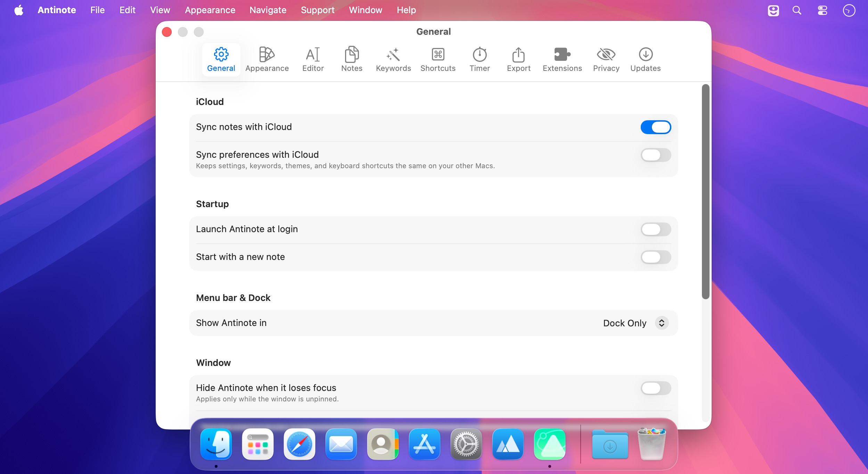This screenshot has width=868, height=474.
Task: Switch to the Editor settings tab
Action: click(313, 59)
